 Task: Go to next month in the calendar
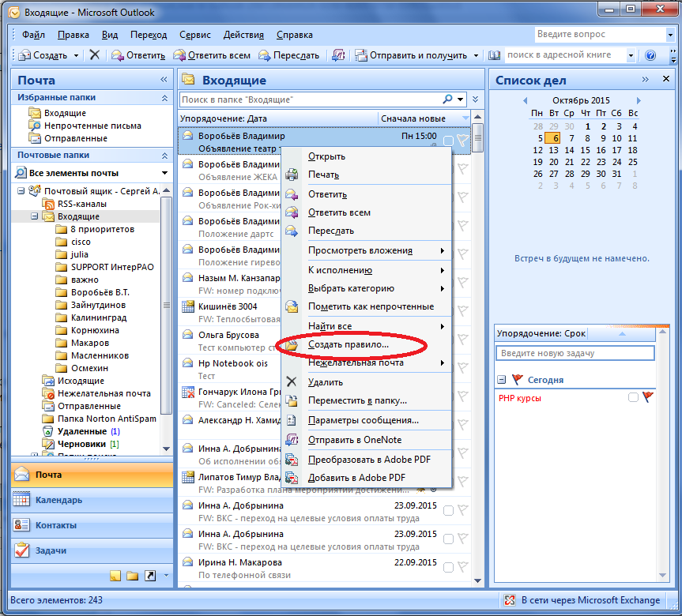pyautogui.click(x=639, y=100)
